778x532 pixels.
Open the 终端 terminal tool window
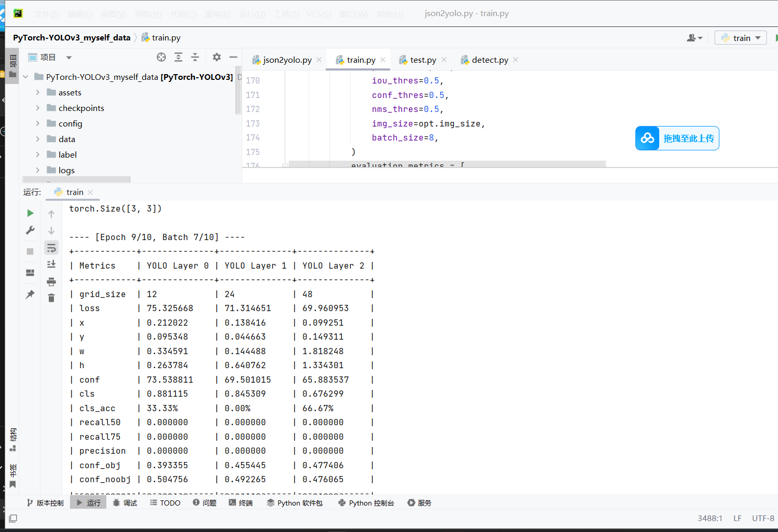pos(241,502)
